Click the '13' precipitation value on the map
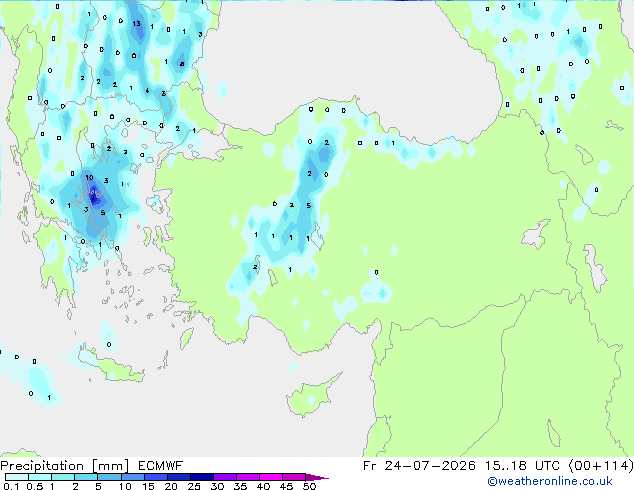The image size is (634, 490). point(137,23)
